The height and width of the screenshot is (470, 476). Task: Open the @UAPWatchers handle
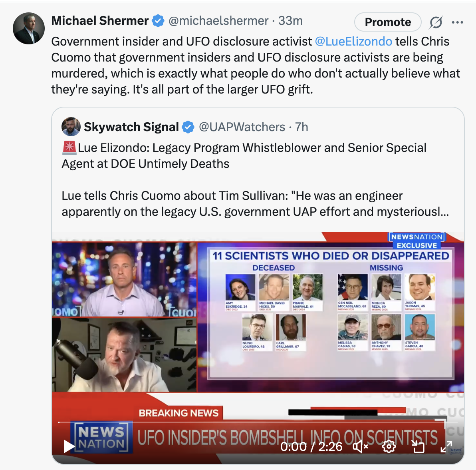pos(242,127)
